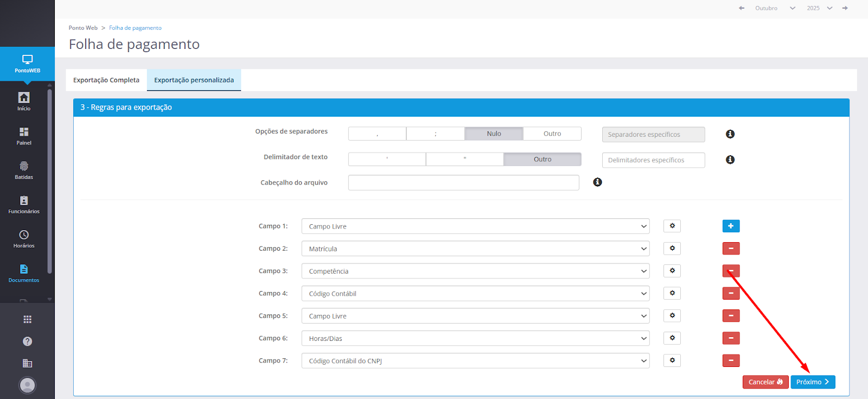Open the Outubro month dropdown
868x399 pixels.
pos(775,8)
